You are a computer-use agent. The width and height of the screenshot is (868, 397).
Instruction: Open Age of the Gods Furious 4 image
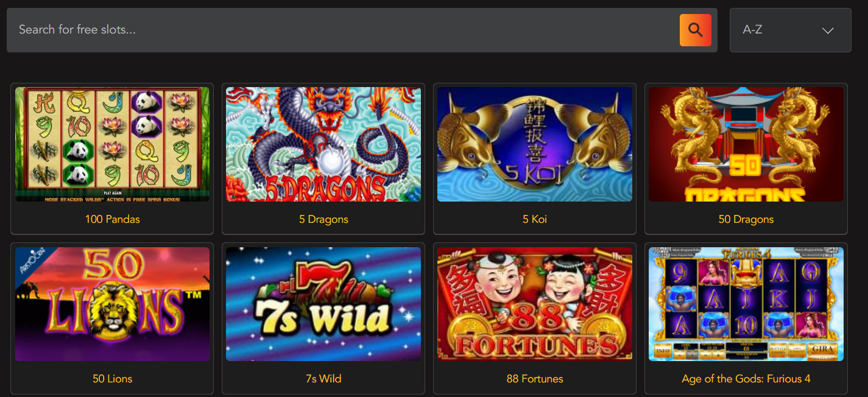pos(746,304)
